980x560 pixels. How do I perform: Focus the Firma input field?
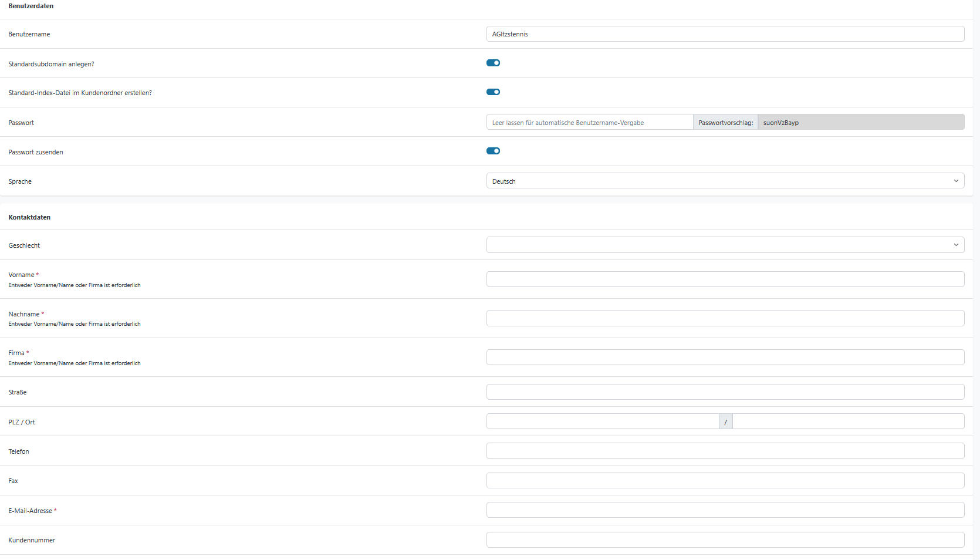tap(725, 357)
